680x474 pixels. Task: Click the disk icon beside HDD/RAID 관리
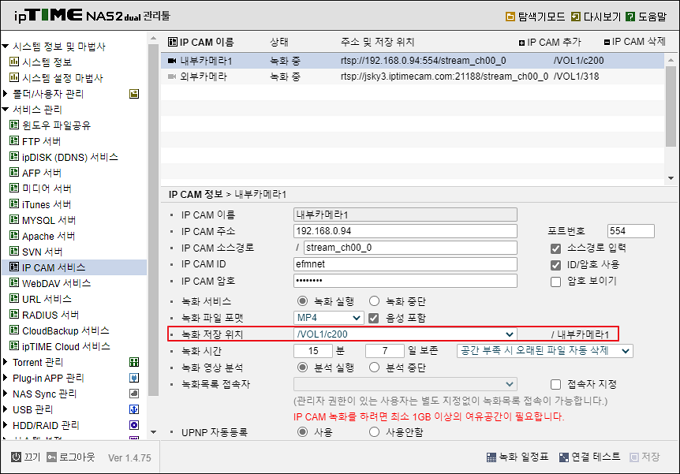pyautogui.click(x=134, y=425)
